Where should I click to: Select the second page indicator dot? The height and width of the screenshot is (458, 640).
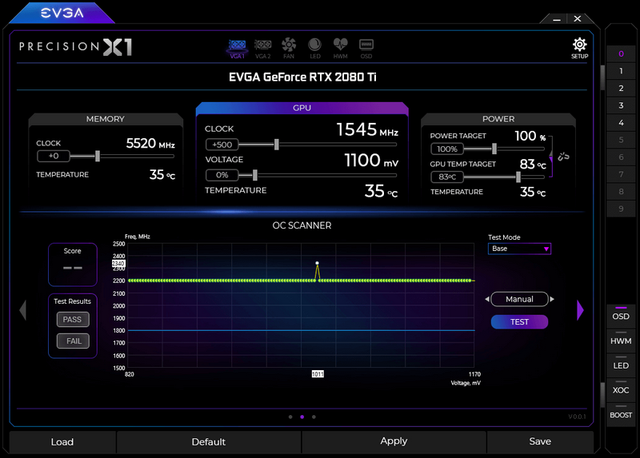coord(302,417)
